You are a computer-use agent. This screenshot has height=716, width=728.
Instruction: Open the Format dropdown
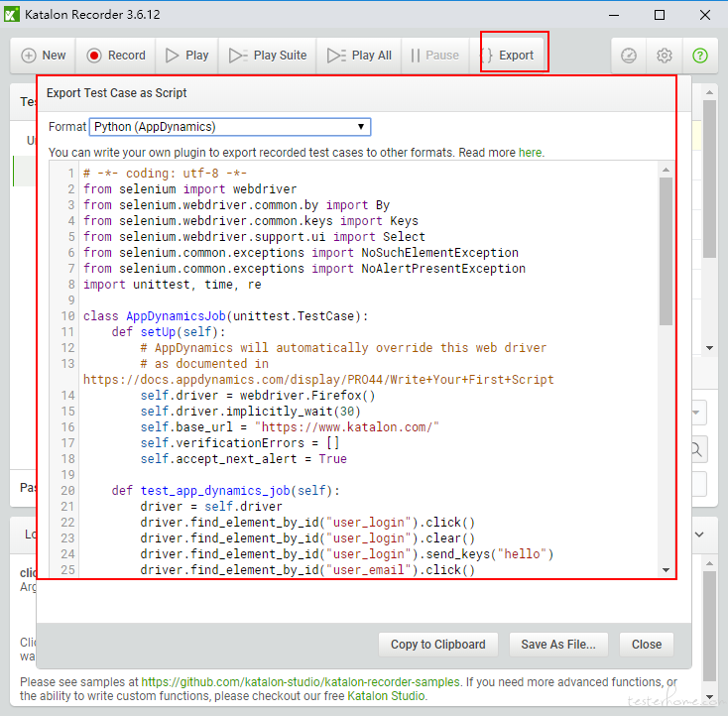230,127
